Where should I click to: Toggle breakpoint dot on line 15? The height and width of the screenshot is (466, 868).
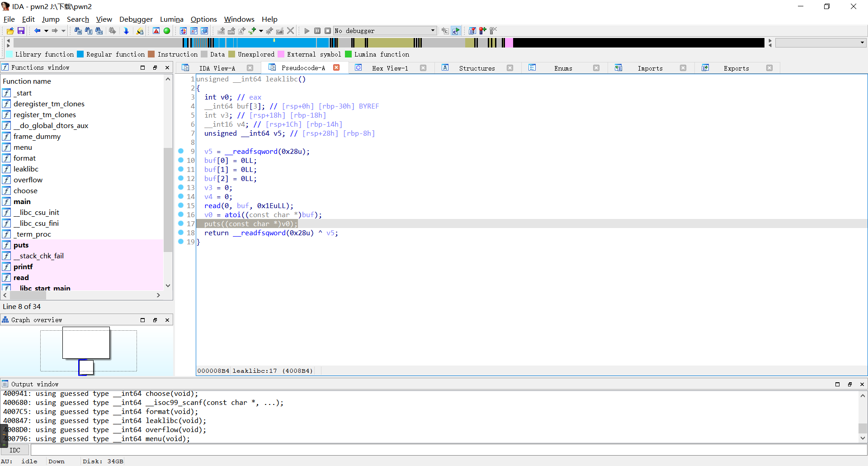(x=181, y=205)
